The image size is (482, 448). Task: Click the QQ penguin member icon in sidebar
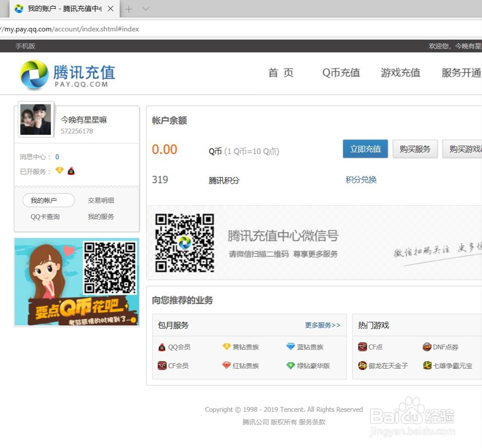coord(71,171)
